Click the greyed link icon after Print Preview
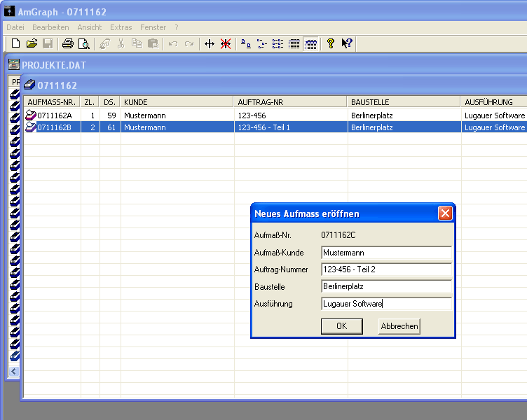The width and height of the screenshot is (527, 420). coord(105,43)
